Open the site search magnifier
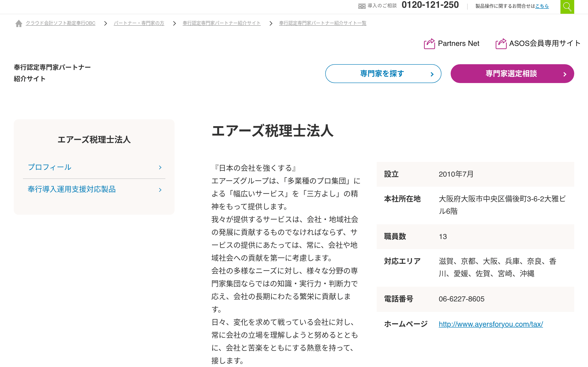Screen dimensions: 588x367 [x=567, y=7]
